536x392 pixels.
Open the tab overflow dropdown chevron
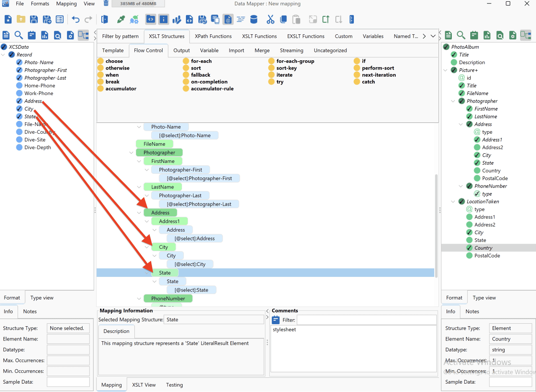coord(433,36)
